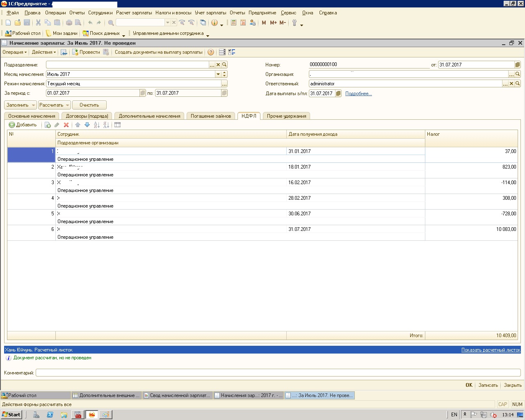525x420 pixels.
Task: Click the Очистить button
Action: click(89, 105)
